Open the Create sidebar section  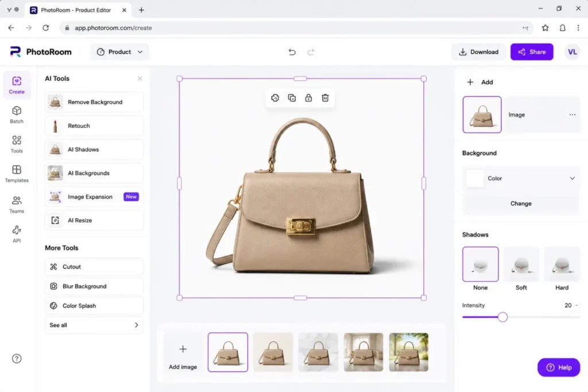click(x=17, y=85)
